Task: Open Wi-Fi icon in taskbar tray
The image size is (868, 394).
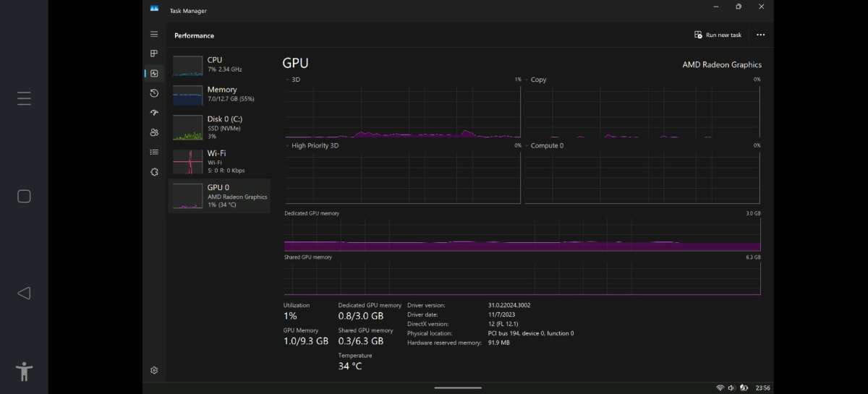Action: [720, 388]
